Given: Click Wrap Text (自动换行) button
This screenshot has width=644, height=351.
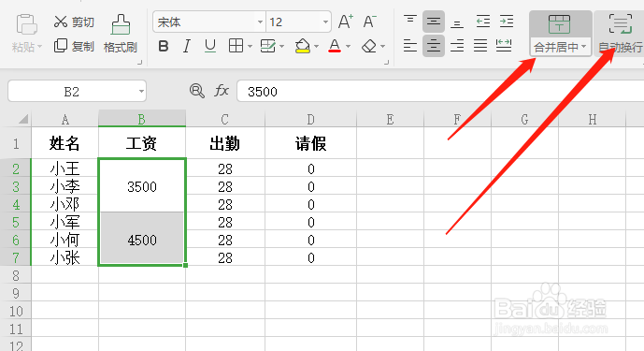Looking at the screenshot, I should point(621,34).
